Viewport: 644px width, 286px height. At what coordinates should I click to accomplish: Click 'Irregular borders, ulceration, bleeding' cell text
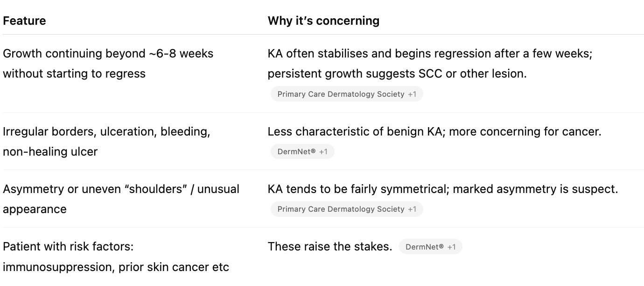click(x=106, y=132)
